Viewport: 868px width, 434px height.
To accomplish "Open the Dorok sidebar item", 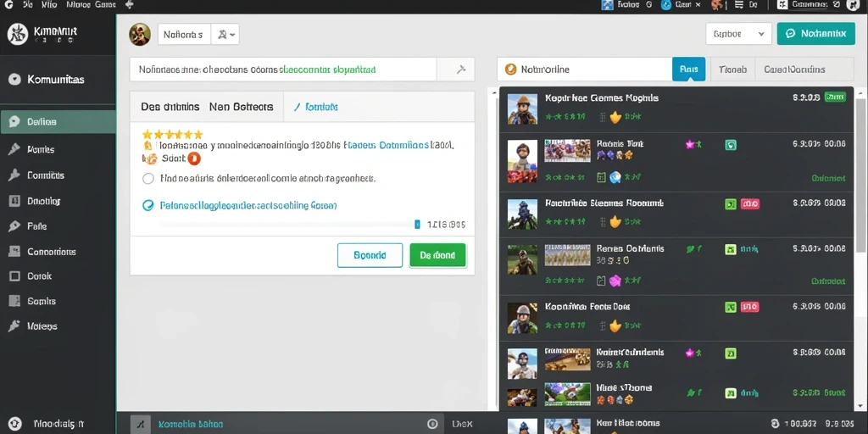I will [39, 276].
